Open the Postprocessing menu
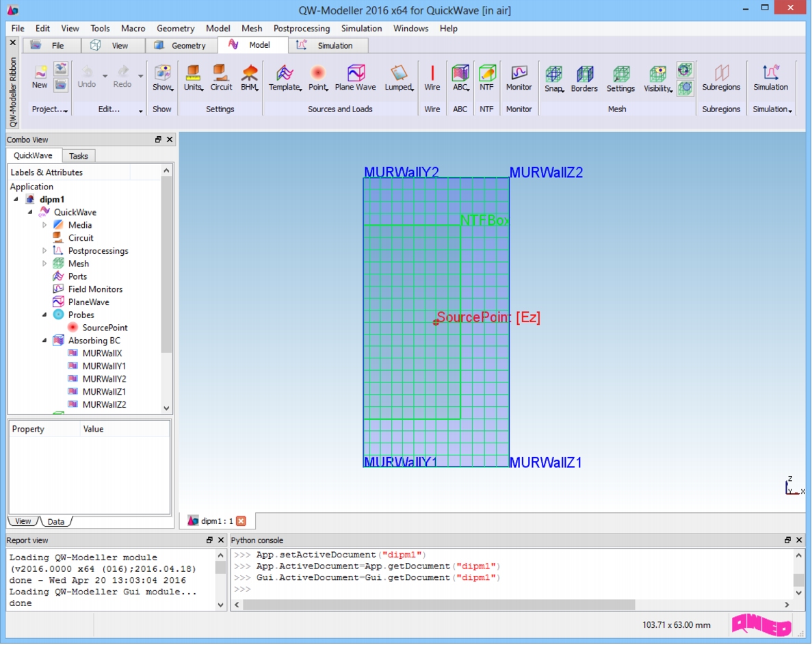Screen dimensions: 812x645 [x=302, y=29]
